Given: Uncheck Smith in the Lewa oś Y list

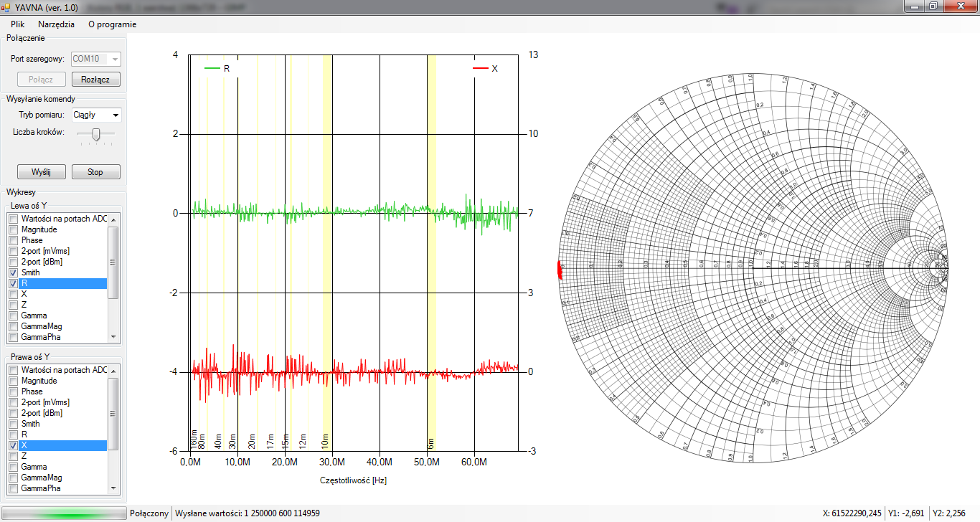Looking at the screenshot, I should (13, 273).
